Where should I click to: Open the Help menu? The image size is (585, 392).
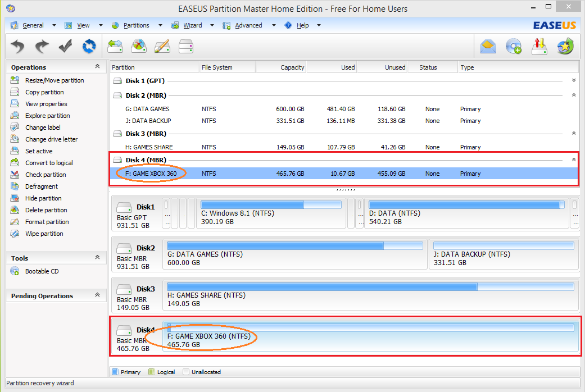pos(302,25)
